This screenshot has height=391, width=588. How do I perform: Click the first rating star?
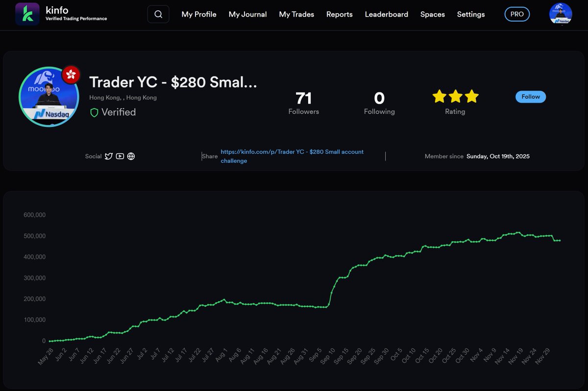pyautogui.click(x=440, y=97)
